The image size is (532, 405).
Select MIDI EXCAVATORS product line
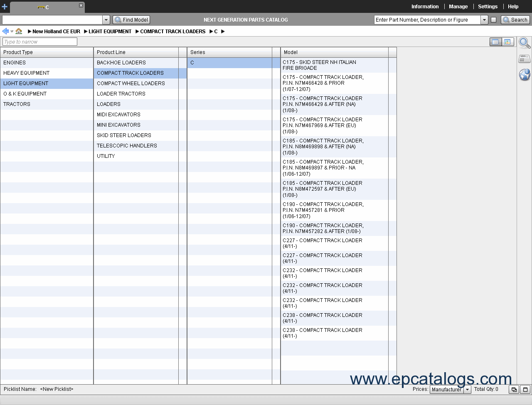coord(140,115)
